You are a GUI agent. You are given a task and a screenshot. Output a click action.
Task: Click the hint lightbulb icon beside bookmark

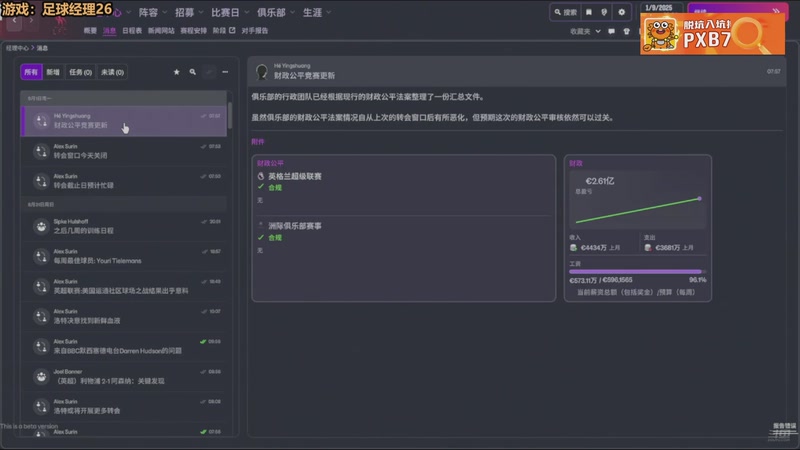[x=604, y=12]
